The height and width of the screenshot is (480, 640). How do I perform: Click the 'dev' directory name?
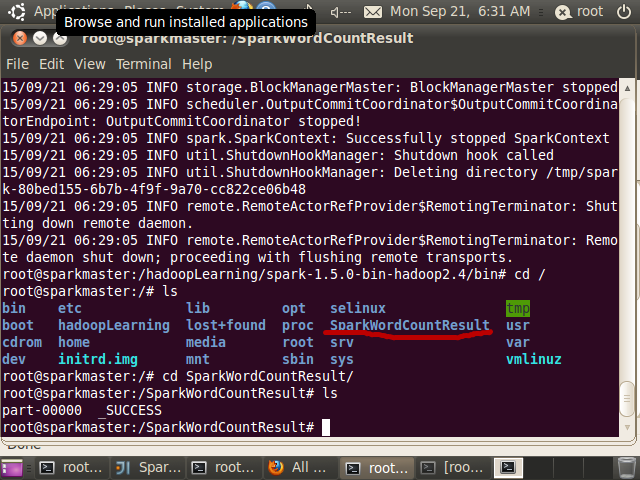coord(14,360)
